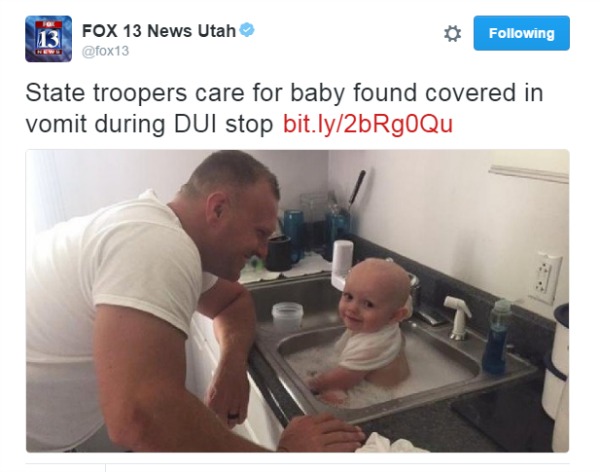Visit the FOX 13 News Utah profile name
Viewport: 600px width, 472px height.
point(158,31)
